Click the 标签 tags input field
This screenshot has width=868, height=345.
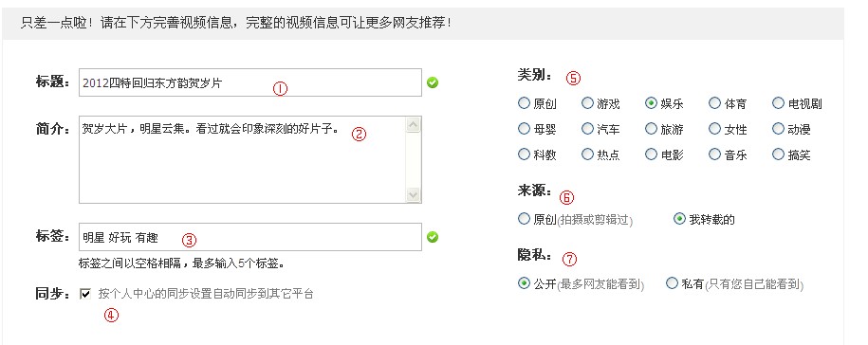pyautogui.click(x=250, y=237)
